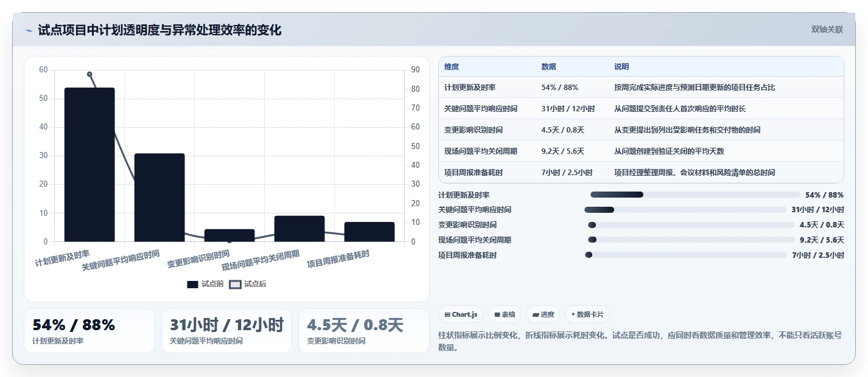Click the 计划更新及时率 label in the progress list

click(464, 195)
